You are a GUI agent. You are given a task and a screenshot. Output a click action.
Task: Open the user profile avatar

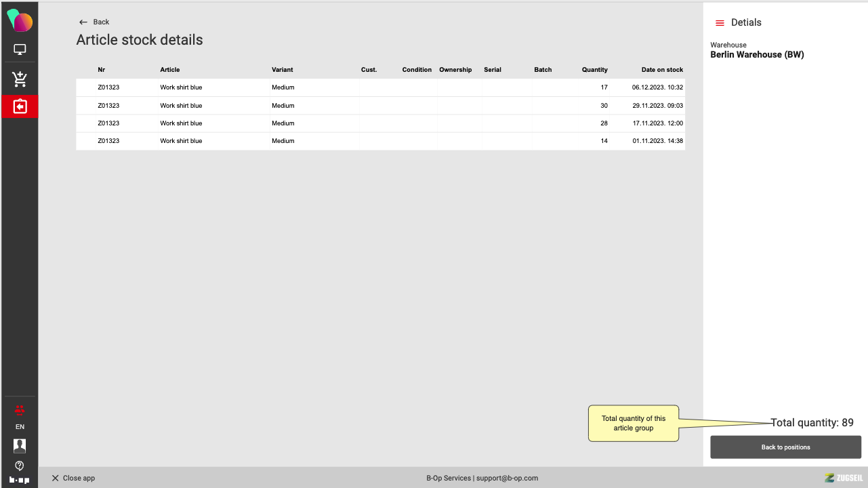coord(20,445)
